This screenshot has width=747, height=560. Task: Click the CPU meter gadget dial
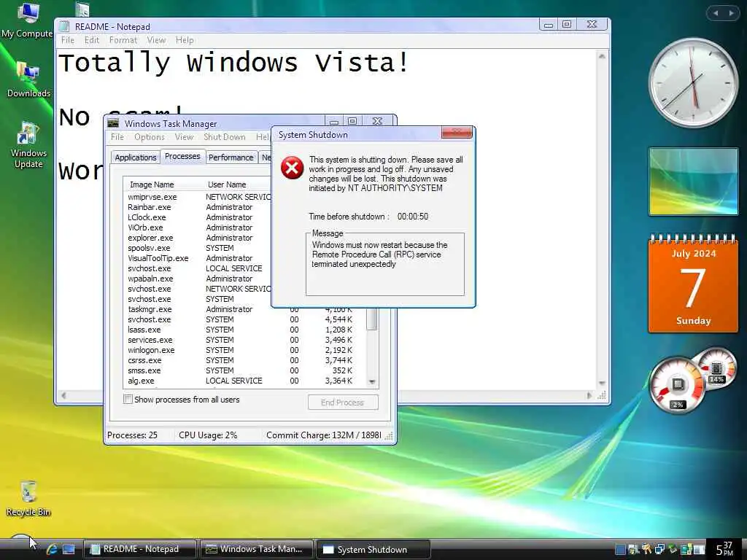coord(677,385)
